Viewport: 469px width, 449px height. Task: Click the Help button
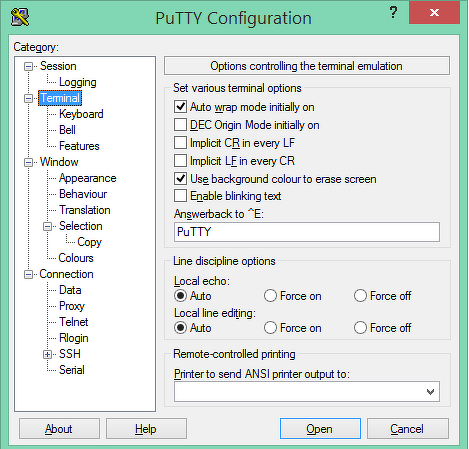[146, 429]
